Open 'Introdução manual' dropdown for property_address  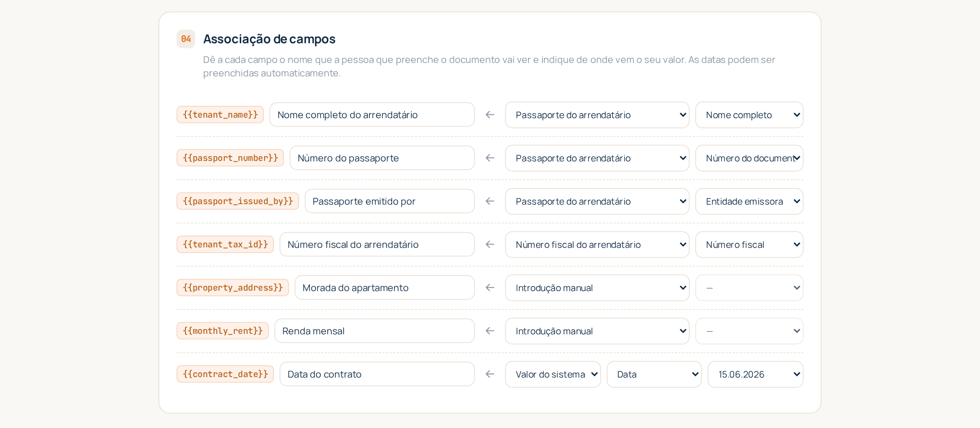coord(597,288)
